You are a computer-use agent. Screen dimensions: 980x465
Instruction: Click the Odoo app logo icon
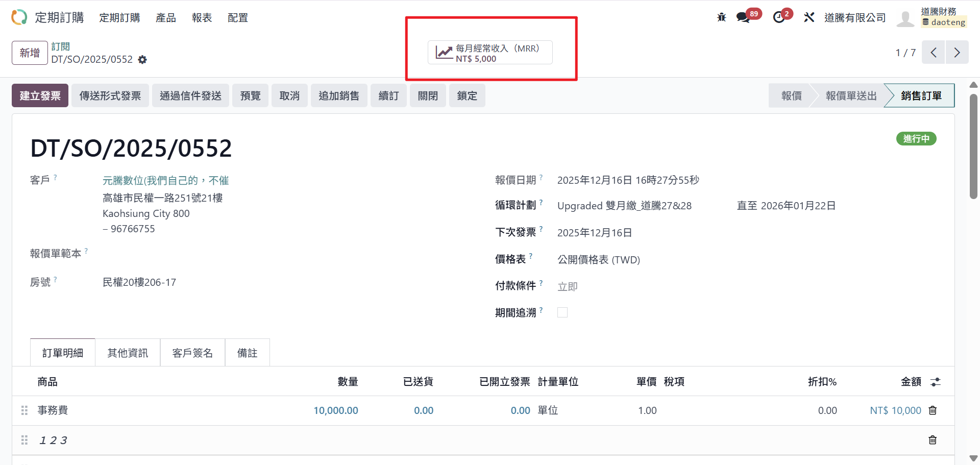point(19,17)
